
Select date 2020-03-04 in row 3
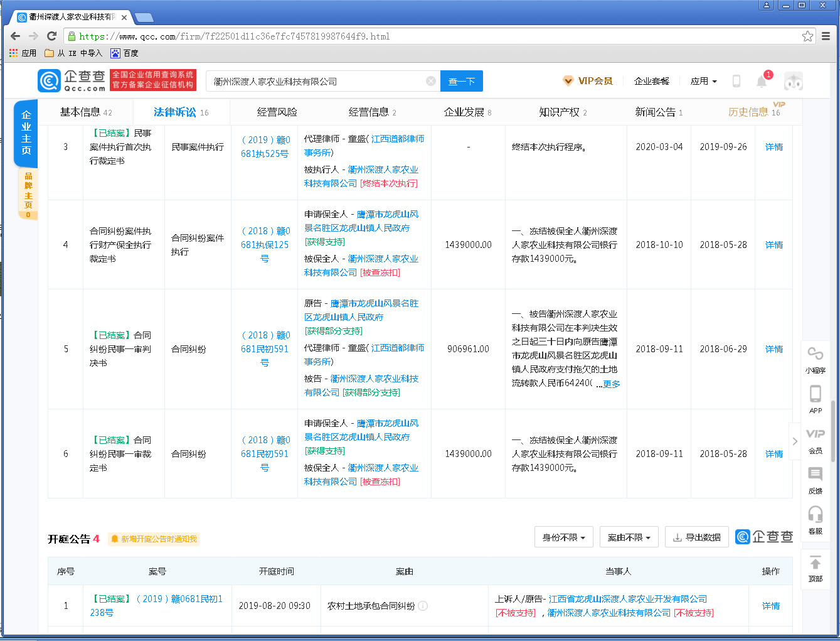[x=659, y=147]
